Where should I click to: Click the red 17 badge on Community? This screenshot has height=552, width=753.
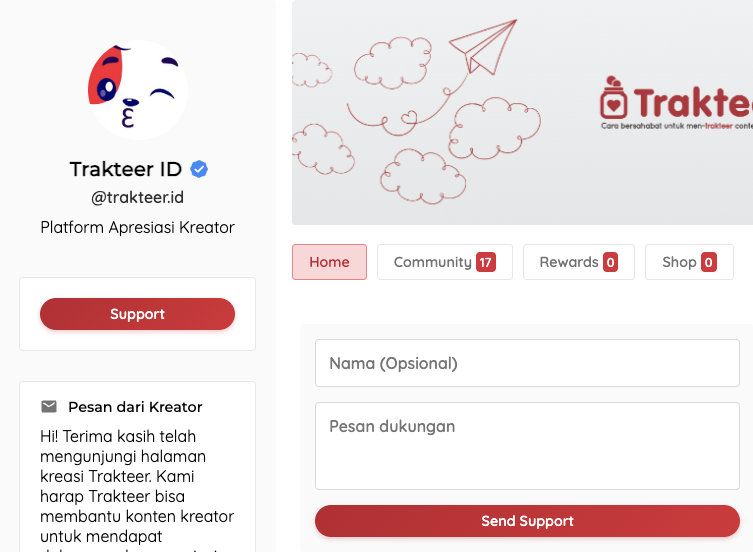[486, 262]
